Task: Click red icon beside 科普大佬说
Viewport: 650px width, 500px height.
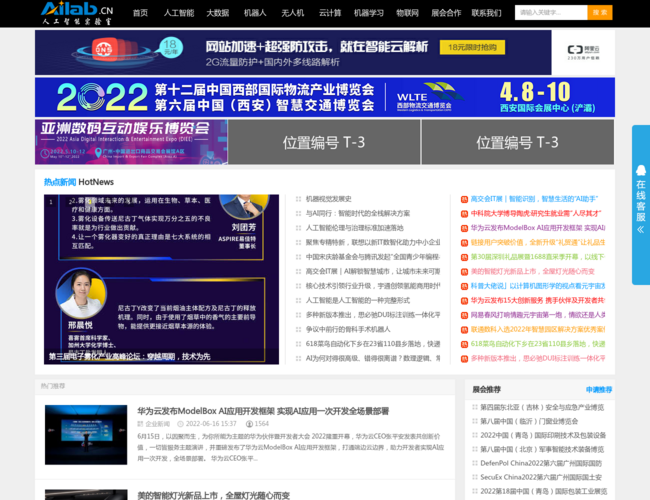Action: [464, 286]
